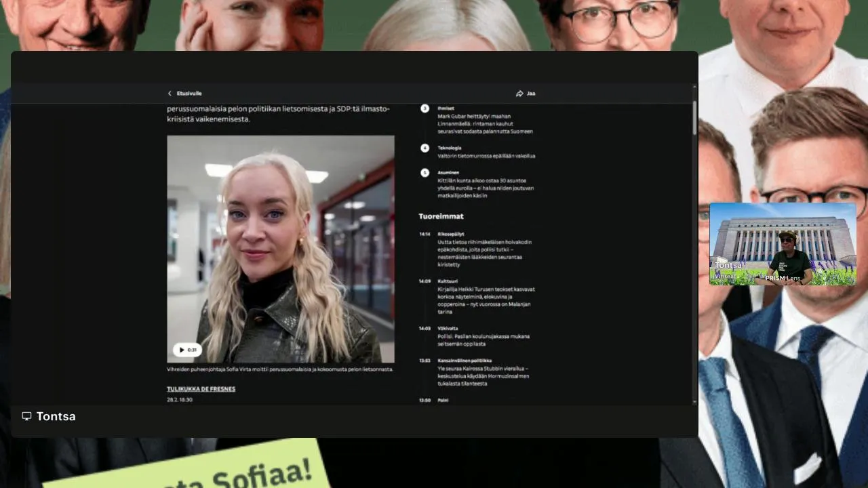Click the Asuminen category label

tap(448, 173)
